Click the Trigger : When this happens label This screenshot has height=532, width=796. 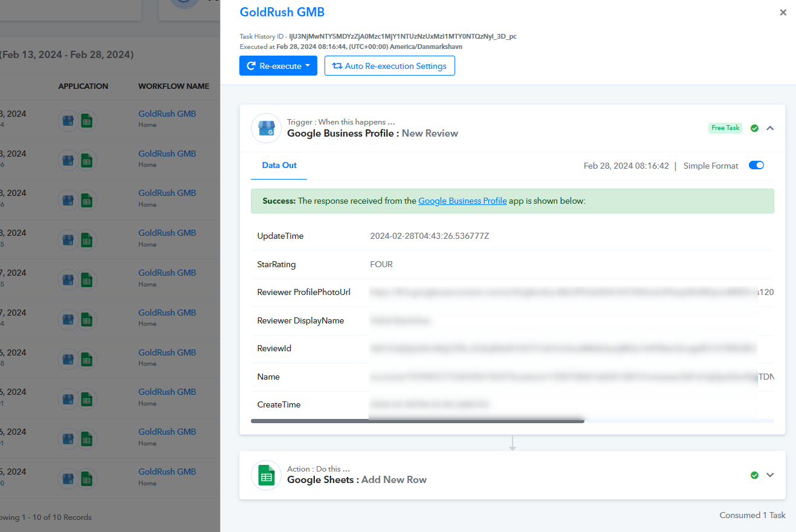pos(341,122)
